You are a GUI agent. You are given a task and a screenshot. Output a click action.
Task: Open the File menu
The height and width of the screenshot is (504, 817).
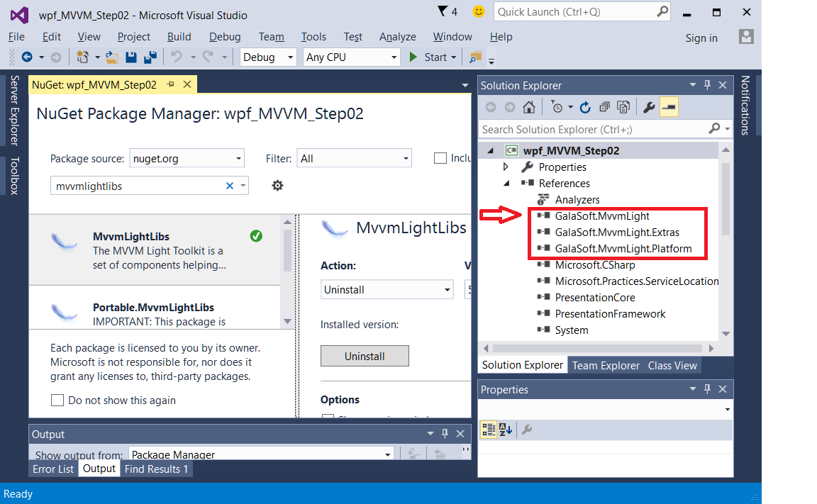[x=16, y=36]
